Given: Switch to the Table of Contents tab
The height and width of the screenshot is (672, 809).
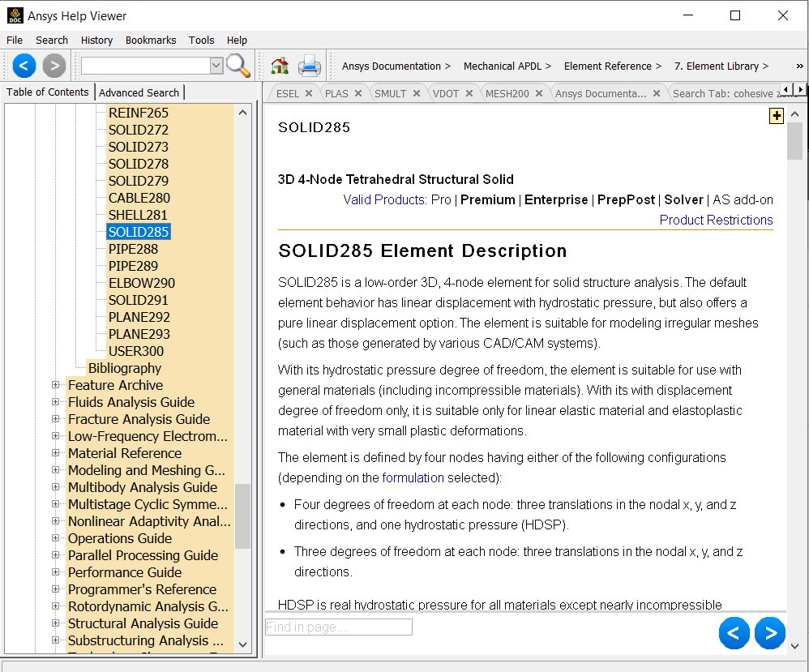Looking at the screenshot, I should tap(48, 92).
